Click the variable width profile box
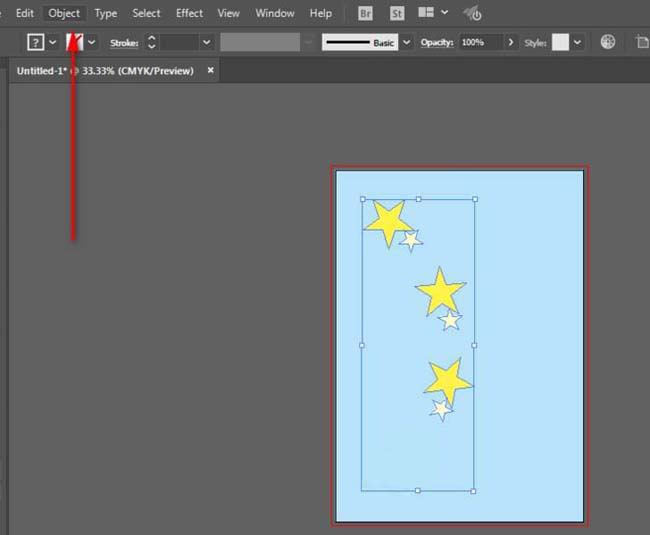650x535 pixels. pyautogui.click(x=260, y=42)
